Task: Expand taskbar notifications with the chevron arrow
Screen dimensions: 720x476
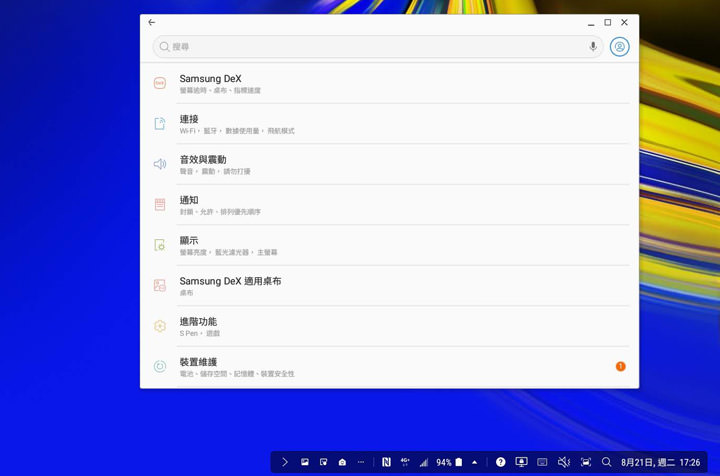Action: (285, 462)
